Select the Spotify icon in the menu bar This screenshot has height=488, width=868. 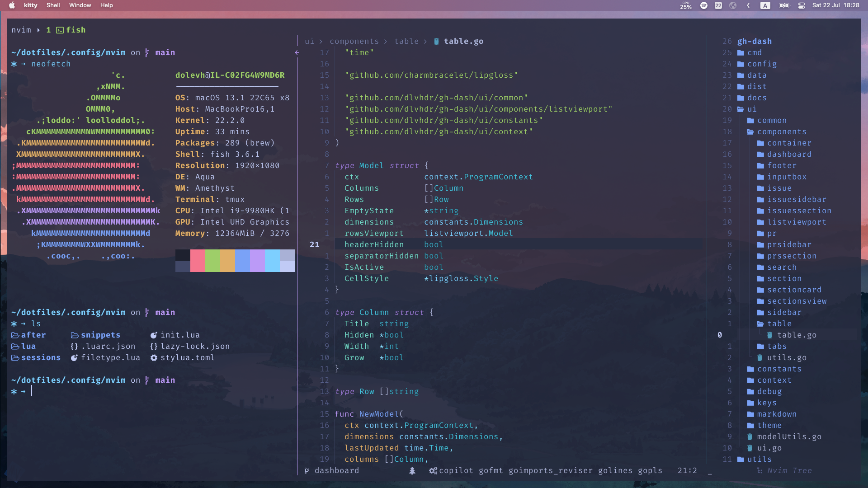pyautogui.click(x=704, y=5)
